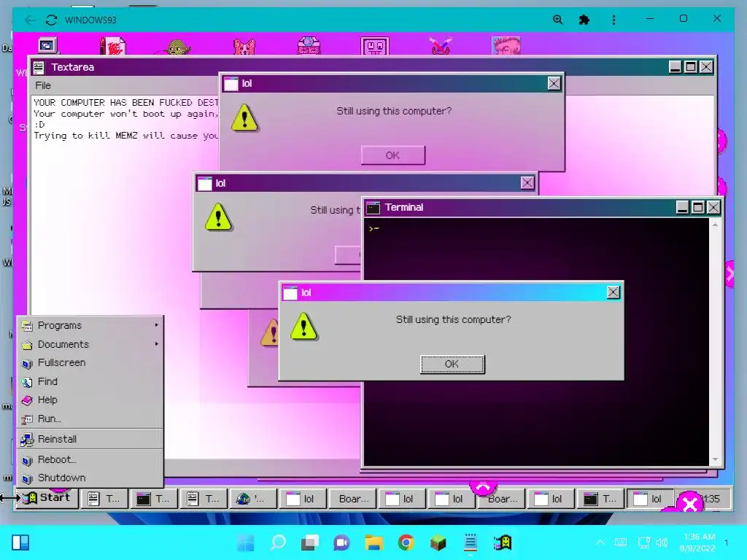Close the front lol dialog
Image resolution: width=747 pixels, height=560 pixels.
pyautogui.click(x=613, y=292)
